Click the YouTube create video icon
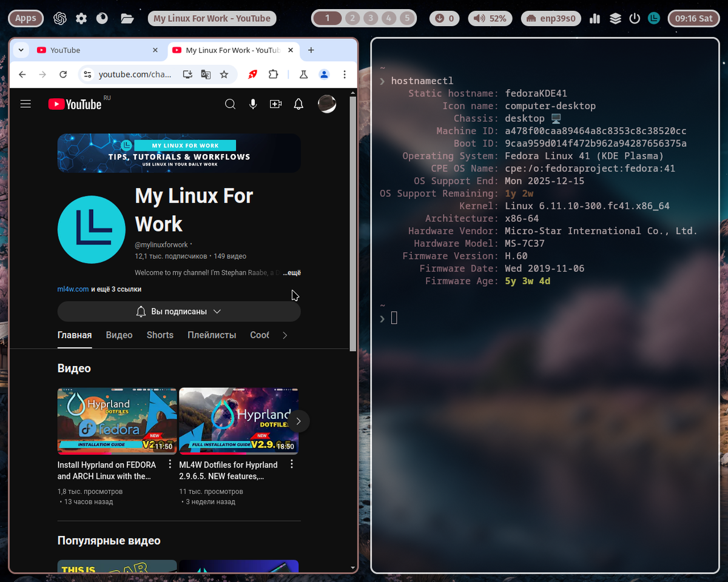728x582 pixels. 276,104
